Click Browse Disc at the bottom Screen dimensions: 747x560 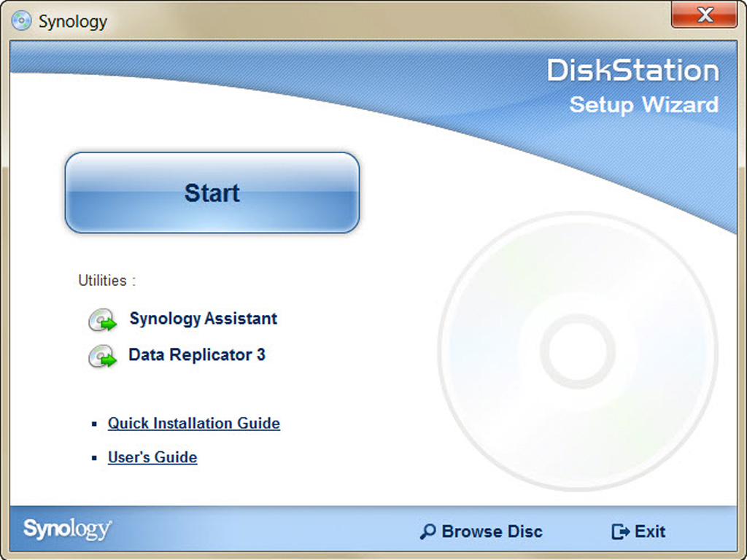point(481,532)
